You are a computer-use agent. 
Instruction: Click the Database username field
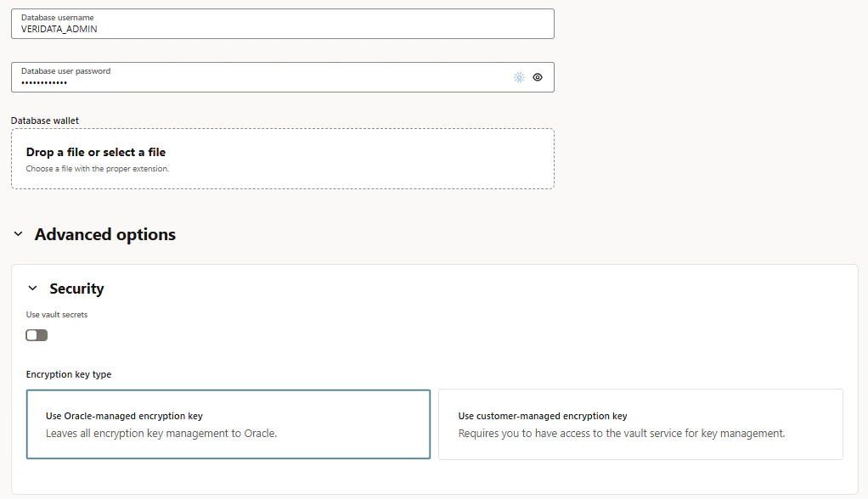pyautogui.click(x=282, y=24)
